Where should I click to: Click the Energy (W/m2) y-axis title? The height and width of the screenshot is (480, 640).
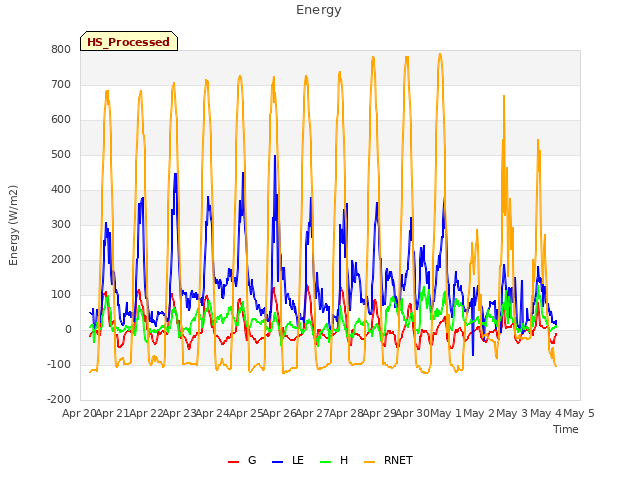click(13, 225)
